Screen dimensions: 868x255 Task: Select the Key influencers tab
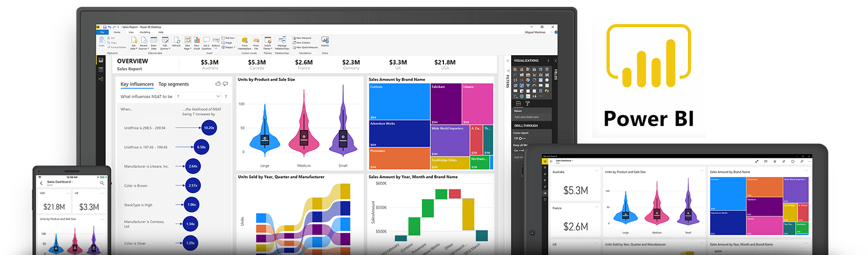pos(137,84)
